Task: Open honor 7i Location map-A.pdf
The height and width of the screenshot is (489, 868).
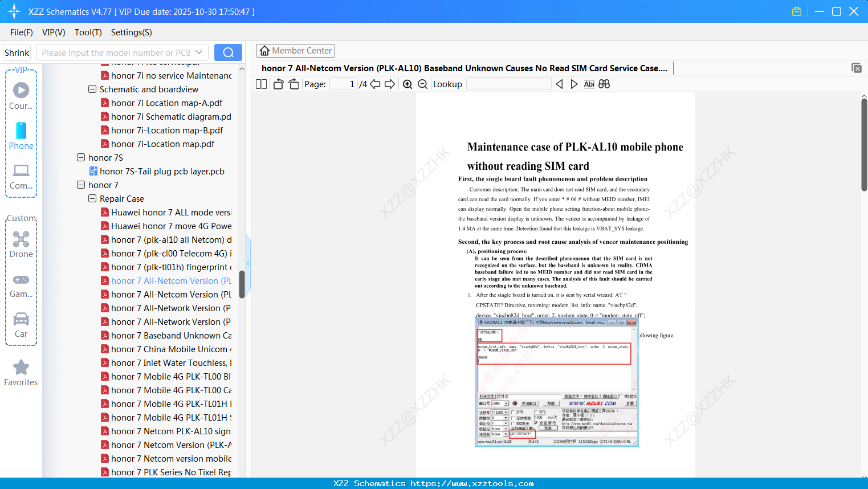Action: click(161, 103)
